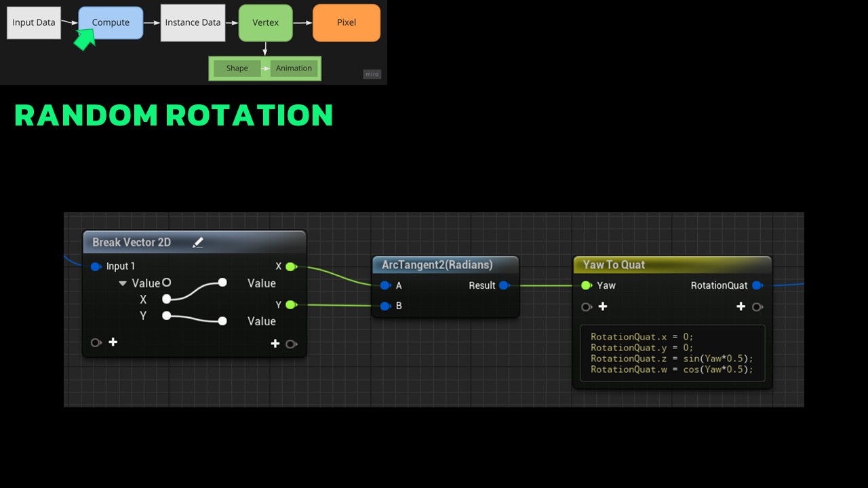Viewport: 868px width, 488px height.
Task: Click the RotationQuat code text box
Action: click(x=671, y=353)
